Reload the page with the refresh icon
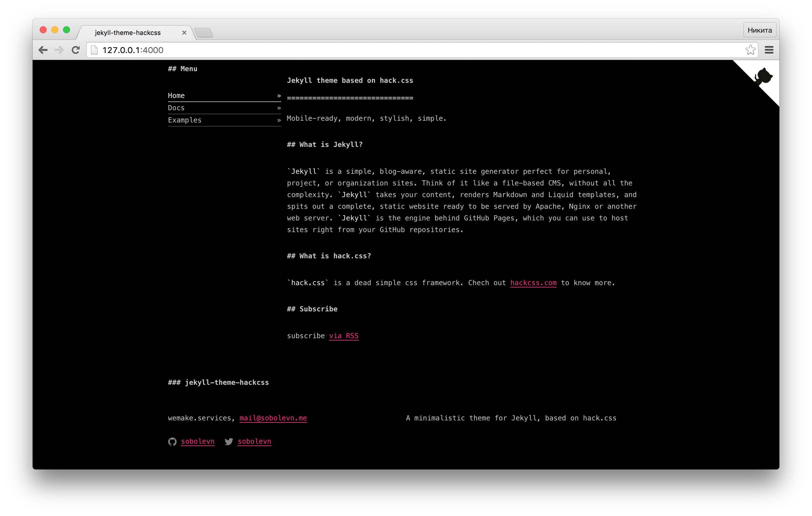Screen dimensions: 812x516 click(76, 50)
